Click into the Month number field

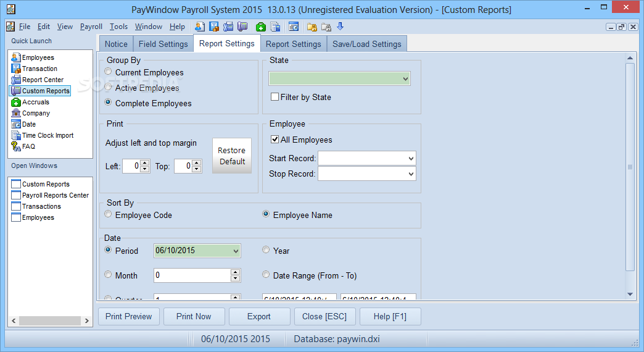tap(192, 275)
